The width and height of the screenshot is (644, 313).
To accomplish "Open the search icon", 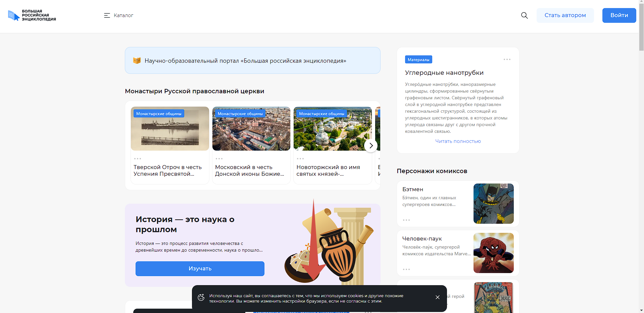I will [x=524, y=15].
